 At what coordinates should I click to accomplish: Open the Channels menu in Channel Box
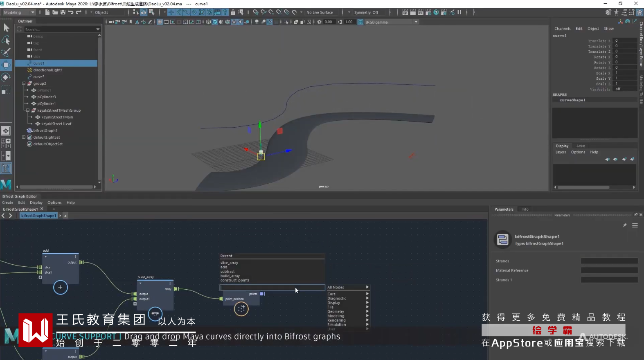pos(563,29)
